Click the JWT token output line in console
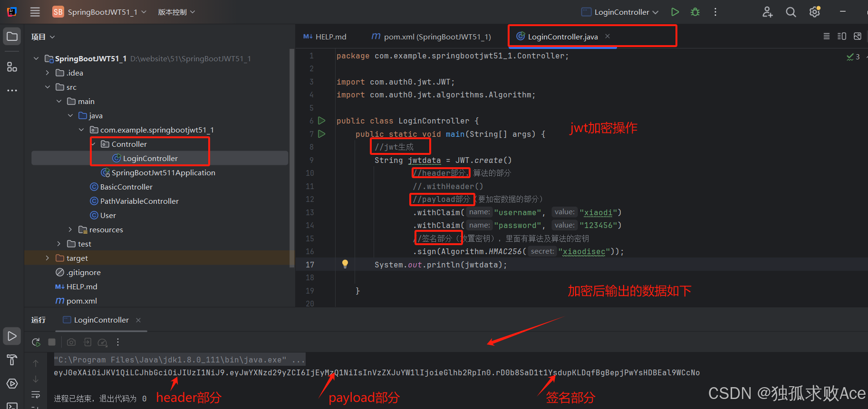The image size is (868, 409). coord(376,372)
